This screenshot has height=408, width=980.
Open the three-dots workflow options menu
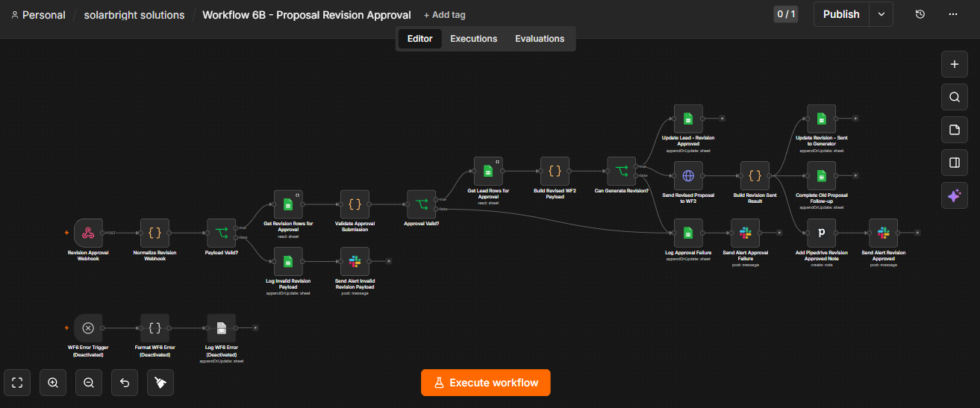pyautogui.click(x=953, y=14)
